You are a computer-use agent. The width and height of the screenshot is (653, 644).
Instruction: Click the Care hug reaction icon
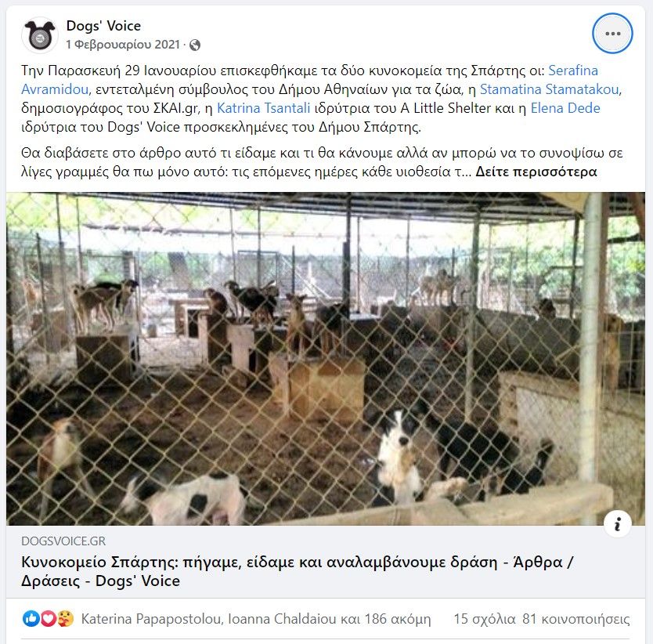point(65,619)
